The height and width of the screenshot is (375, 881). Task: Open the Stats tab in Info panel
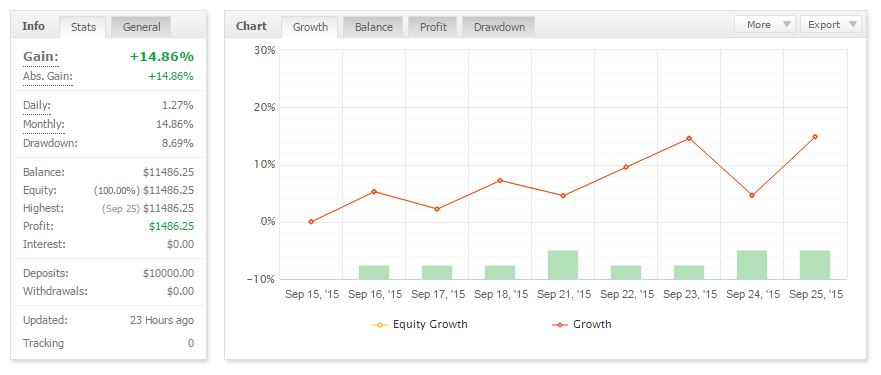point(83,27)
